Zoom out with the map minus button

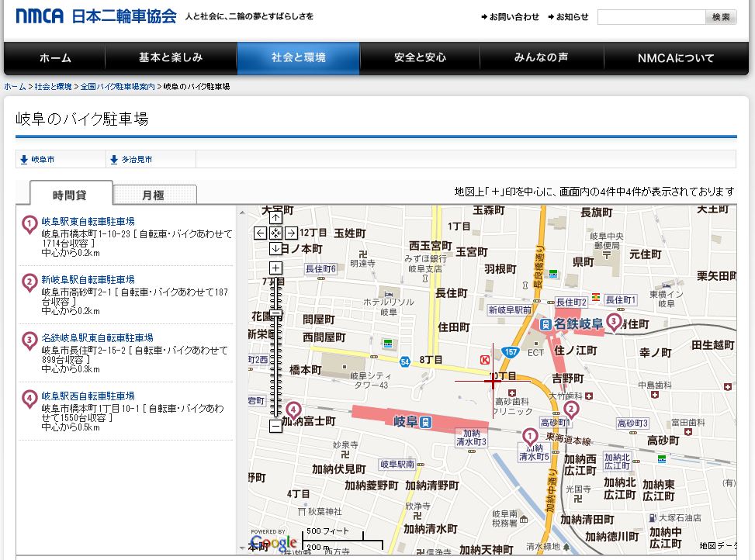pyautogui.click(x=275, y=426)
